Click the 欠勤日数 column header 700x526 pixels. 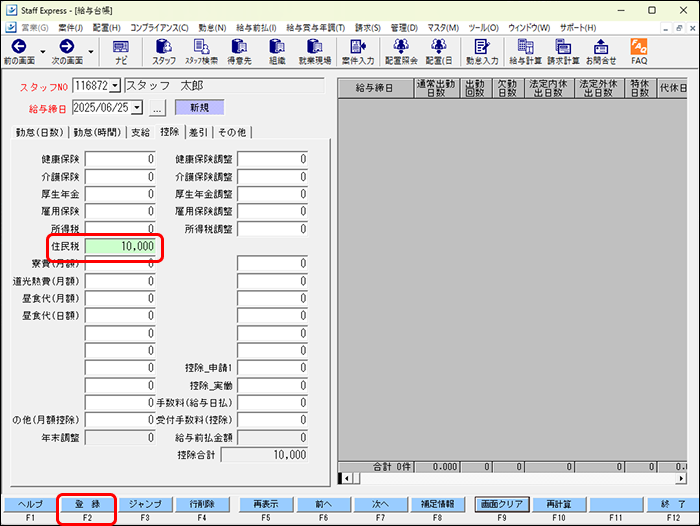click(507, 88)
